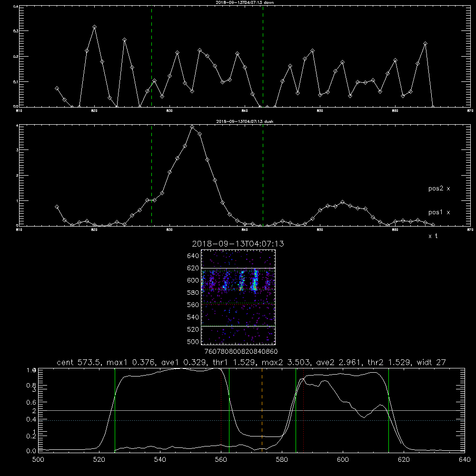Image resolution: width=476 pixels, height=476 pixels.
Task: Click the spectrogram y-axis label '560'
Action: pos(193,305)
